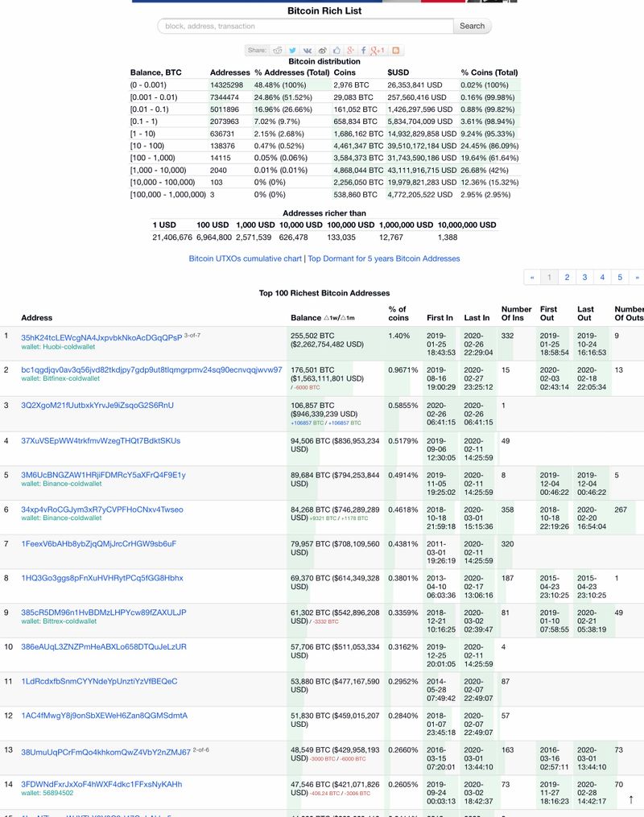Image resolution: width=644 pixels, height=817 pixels.
Task: Go to page 2 of rich list
Action: click(567, 277)
